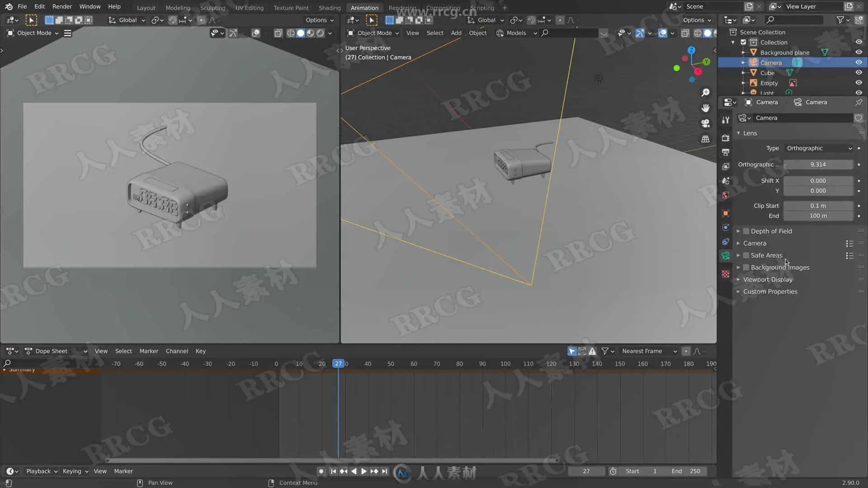The width and height of the screenshot is (868, 488).
Task: Toggle camera view icon in viewport
Action: coord(705,123)
